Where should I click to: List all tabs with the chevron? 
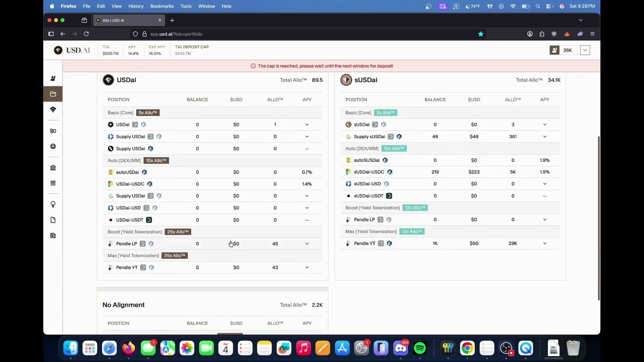pyautogui.click(x=581, y=20)
